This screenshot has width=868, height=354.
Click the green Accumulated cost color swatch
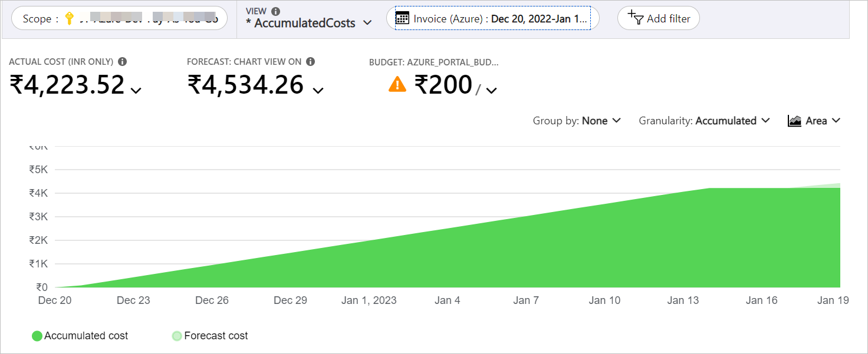(37, 335)
